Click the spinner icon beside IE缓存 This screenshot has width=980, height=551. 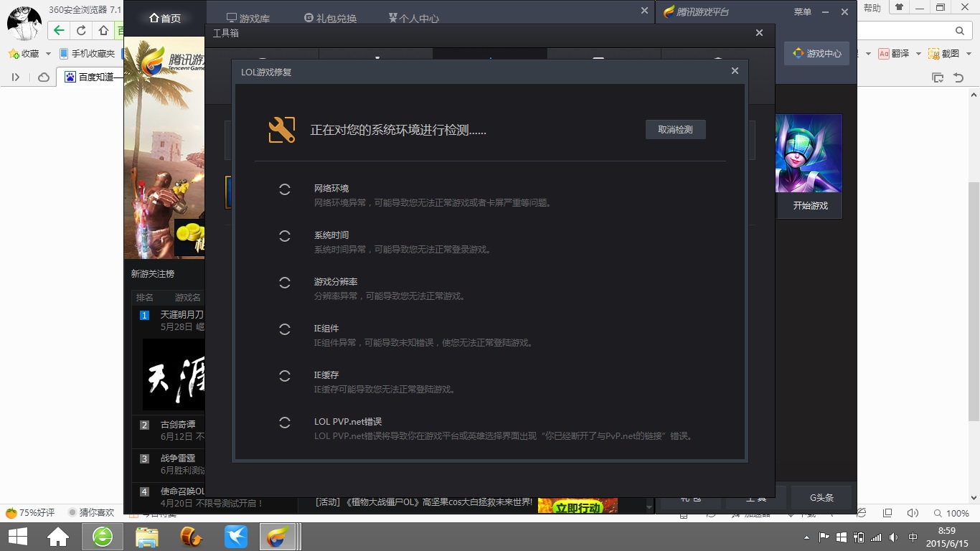(x=285, y=376)
